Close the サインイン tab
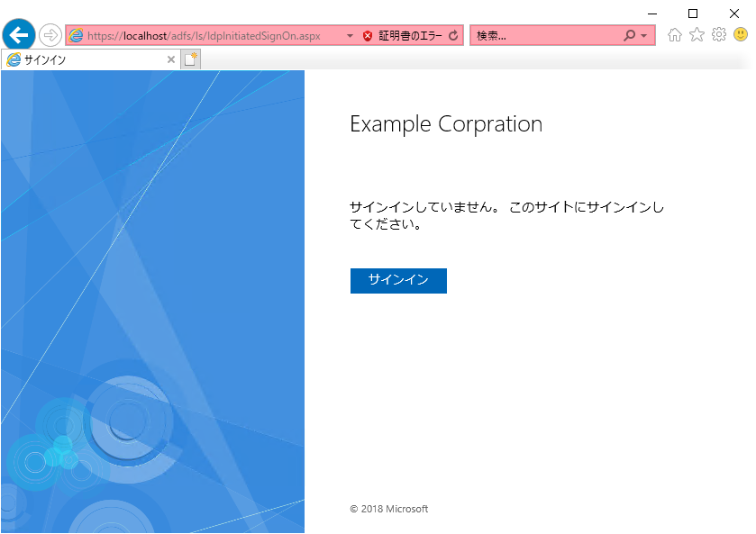The height and width of the screenshot is (534, 756). [x=170, y=59]
